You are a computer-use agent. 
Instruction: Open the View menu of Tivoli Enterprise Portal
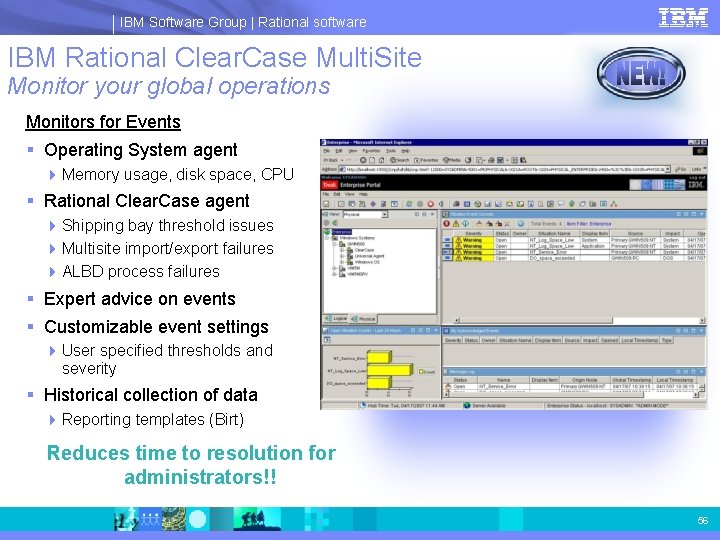[349, 194]
